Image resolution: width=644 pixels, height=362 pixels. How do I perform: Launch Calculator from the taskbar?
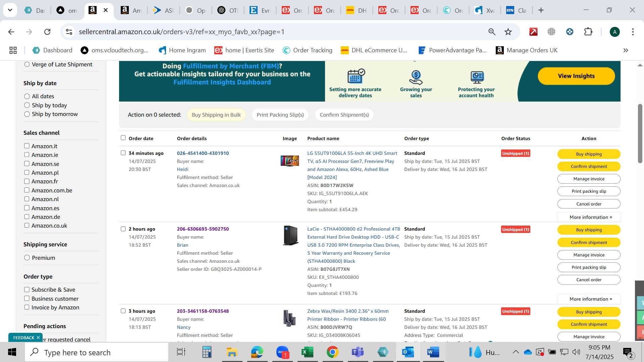[x=207, y=352]
